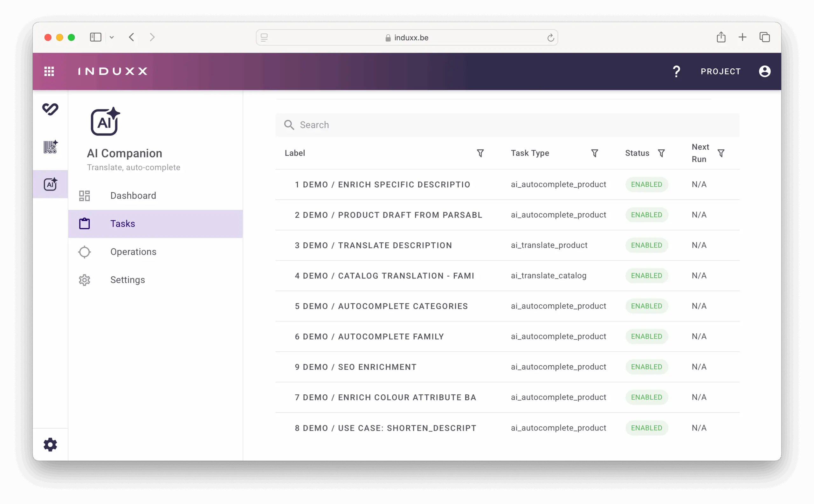Open the Next Run column filter
The width and height of the screenshot is (814, 504).
pyautogui.click(x=721, y=153)
